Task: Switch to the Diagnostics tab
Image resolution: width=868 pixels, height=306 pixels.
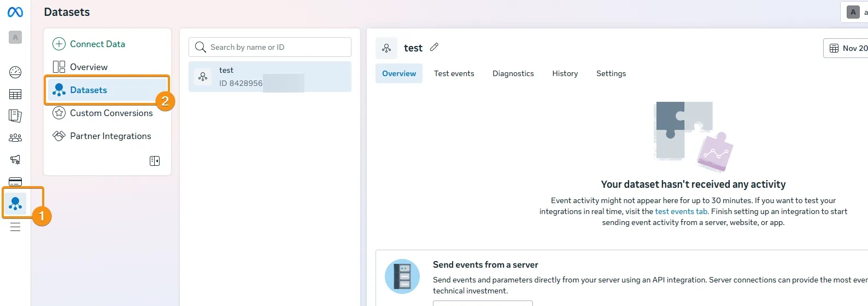Action: coord(513,73)
